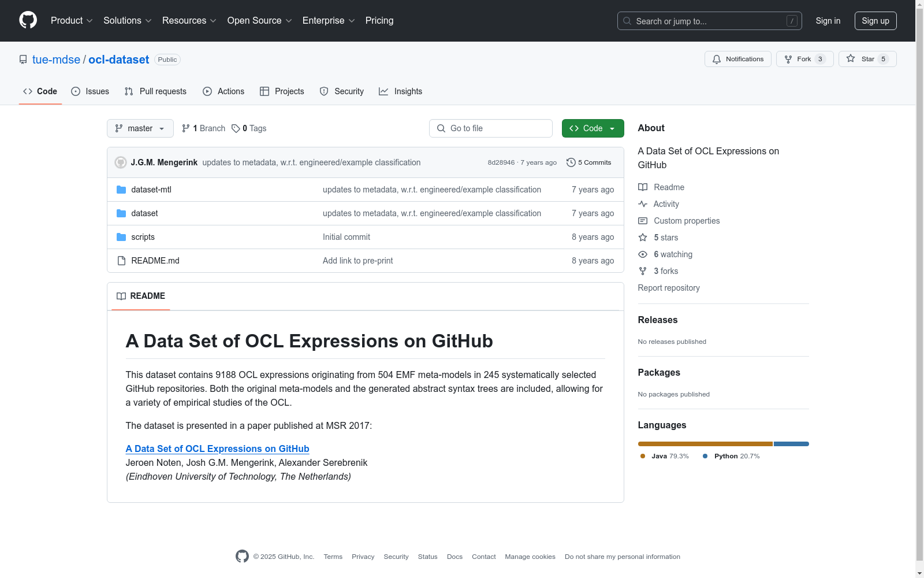Open Python 20.7% language link

pyautogui.click(x=731, y=456)
